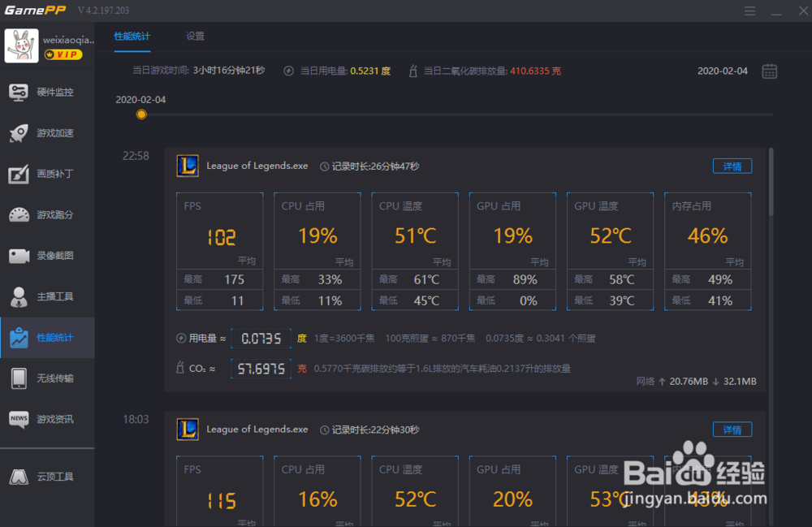Open 详情 for the 18:03 session
812x527 pixels.
(732, 430)
